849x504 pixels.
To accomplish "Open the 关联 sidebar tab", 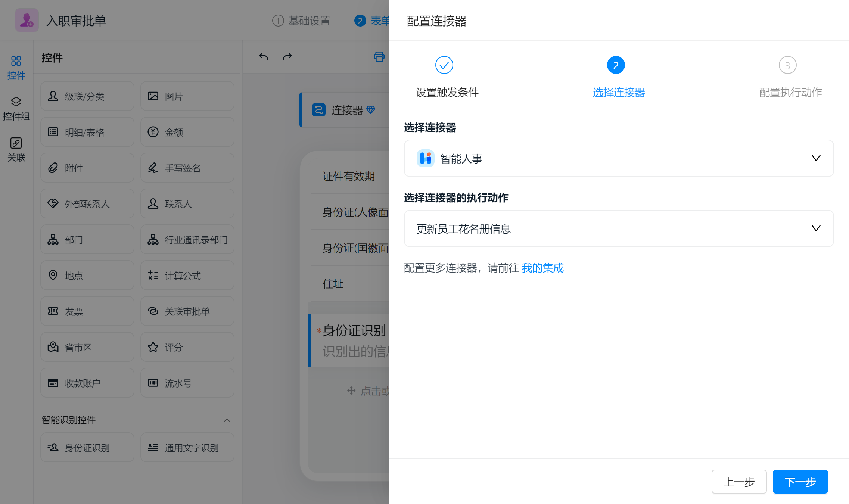I will point(16,150).
